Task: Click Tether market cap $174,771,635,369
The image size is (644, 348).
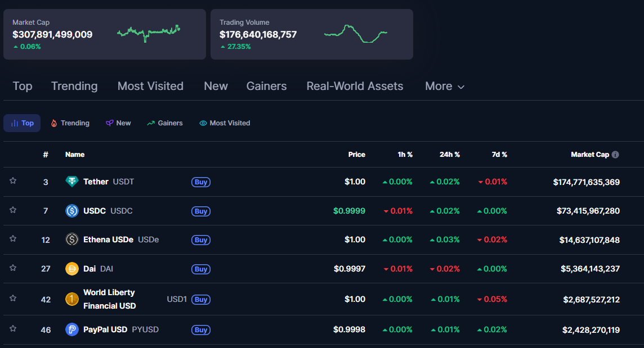Action: pyautogui.click(x=586, y=182)
